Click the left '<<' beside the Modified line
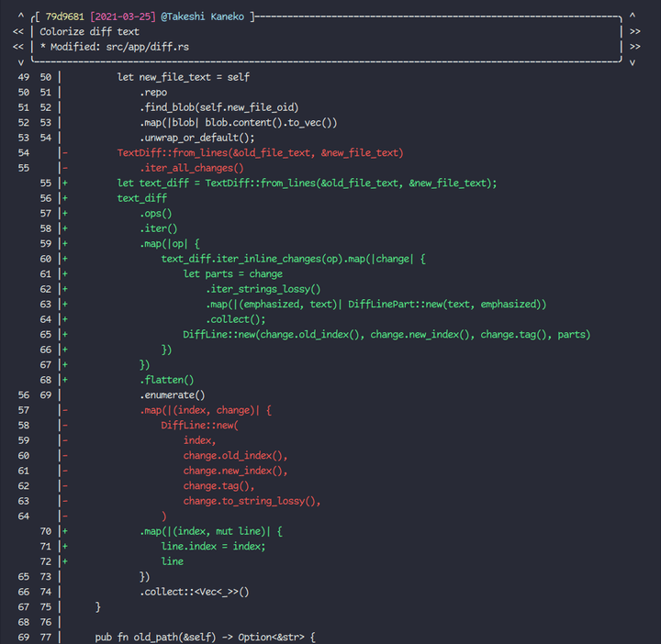 18,47
